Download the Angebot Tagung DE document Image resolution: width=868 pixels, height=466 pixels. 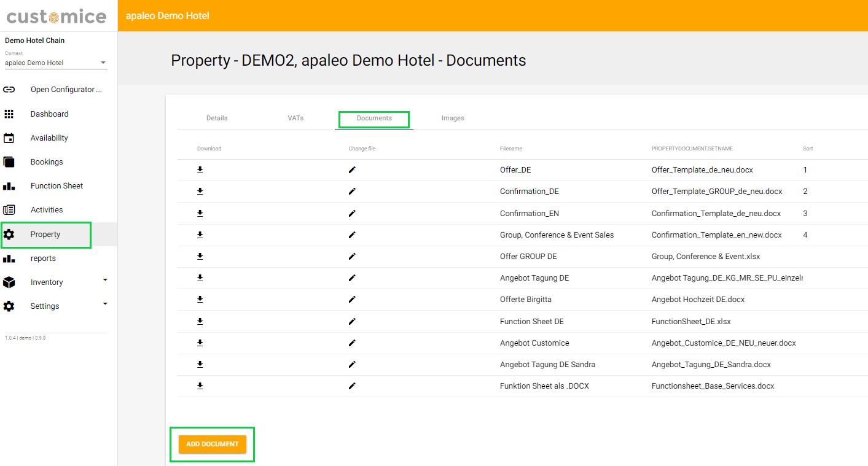pos(200,278)
